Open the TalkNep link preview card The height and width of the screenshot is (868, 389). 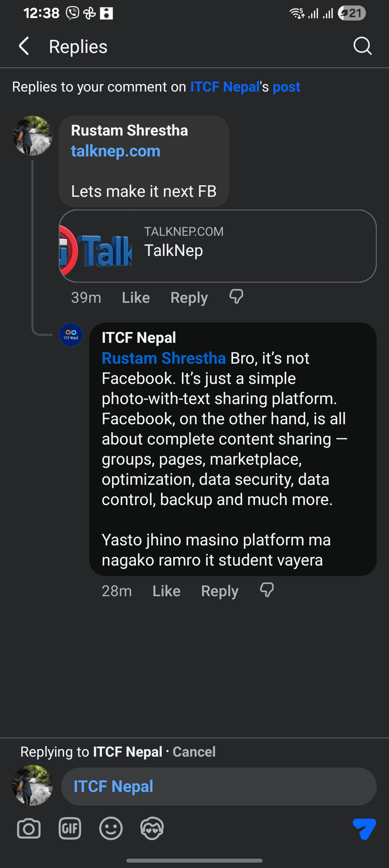218,246
